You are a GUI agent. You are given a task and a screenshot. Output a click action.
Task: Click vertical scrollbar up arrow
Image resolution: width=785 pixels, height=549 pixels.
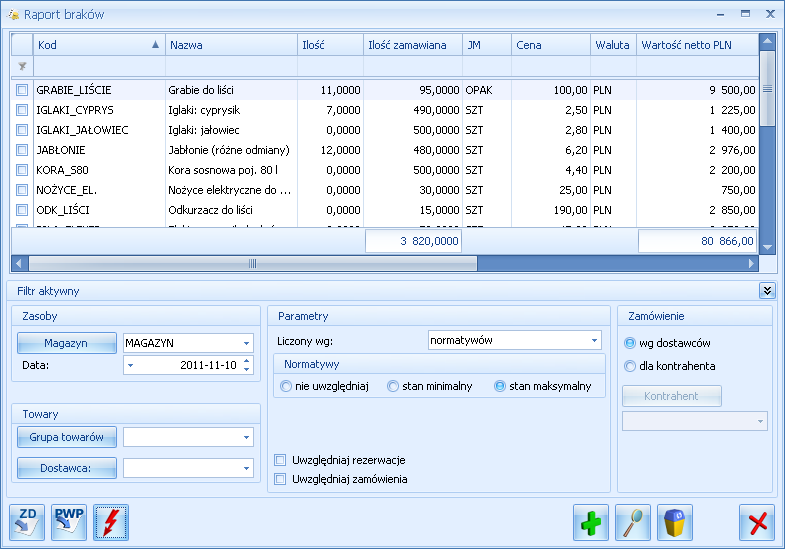click(x=767, y=41)
